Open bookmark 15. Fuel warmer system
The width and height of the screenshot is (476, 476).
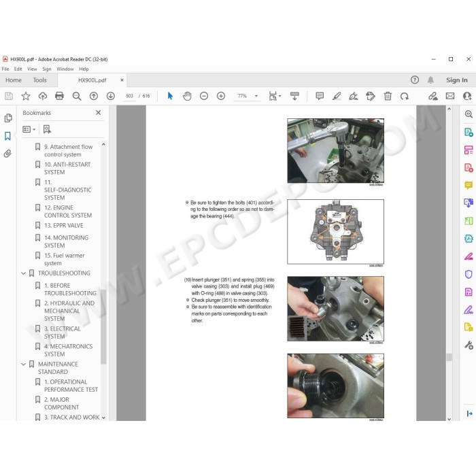click(x=65, y=259)
